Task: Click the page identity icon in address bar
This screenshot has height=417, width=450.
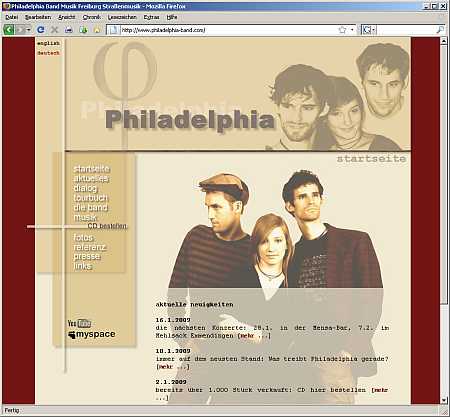Action: [x=114, y=30]
